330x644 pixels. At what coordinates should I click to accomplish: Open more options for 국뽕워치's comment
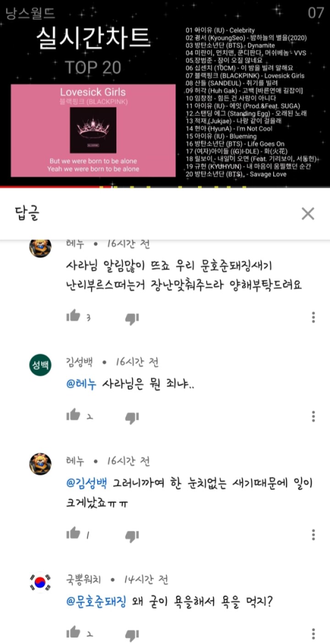point(313,634)
